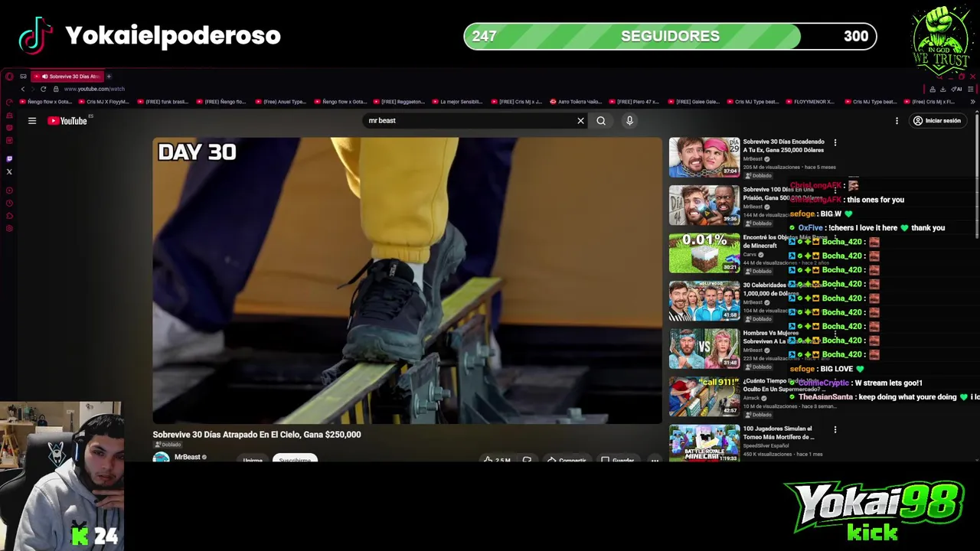Open the 0.01% Minecraft video thumbnail
The image size is (980, 551).
704,253
